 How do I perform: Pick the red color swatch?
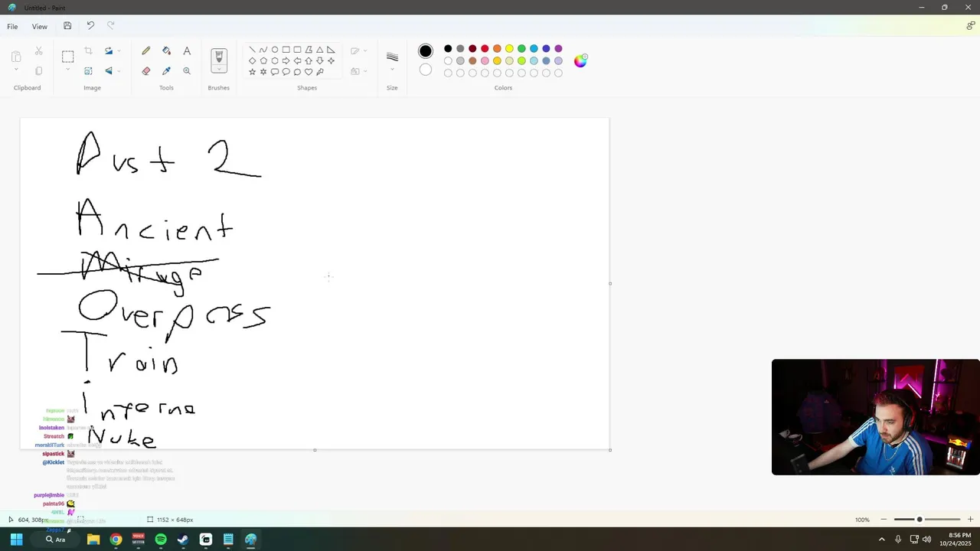click(485, 49)
